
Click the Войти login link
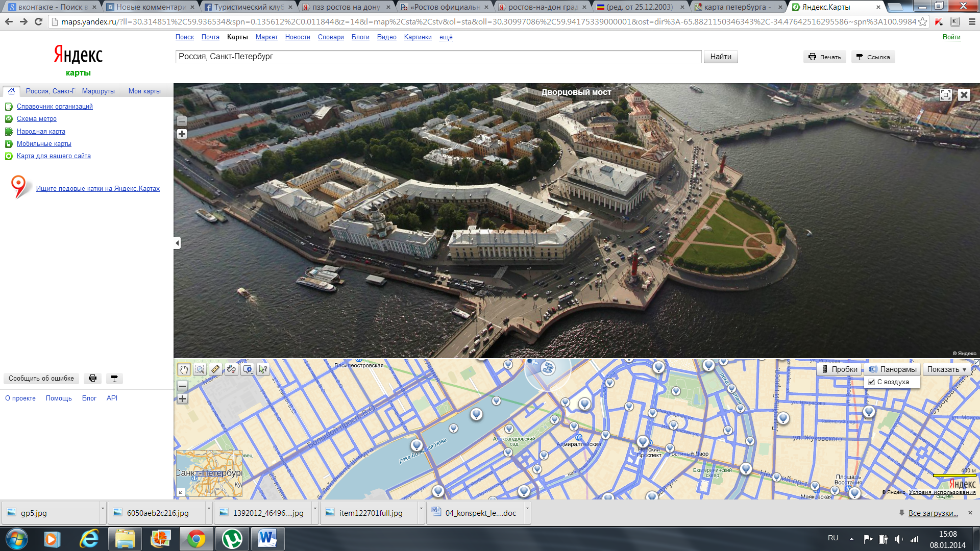[x=951, y=37]
